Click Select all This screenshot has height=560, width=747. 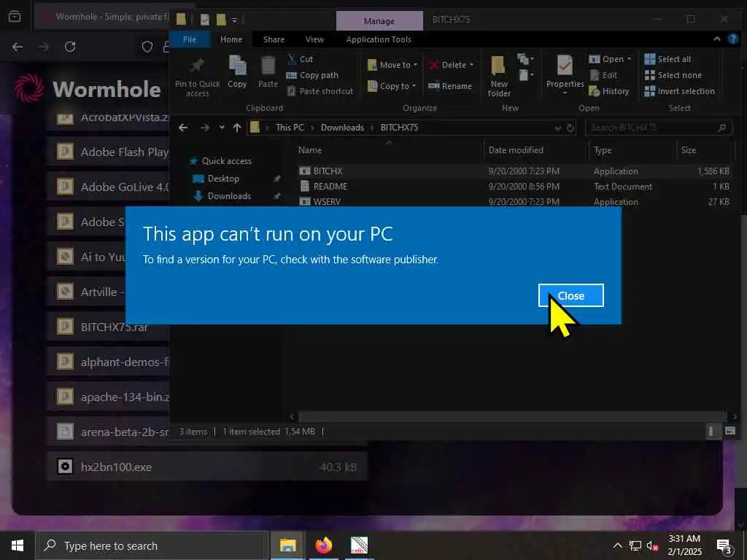coord(667,59)
